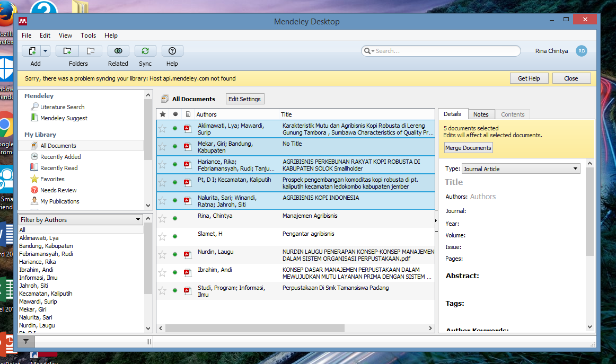Toggle favorite star for Aklimawati row

click(x=162, y=128)
